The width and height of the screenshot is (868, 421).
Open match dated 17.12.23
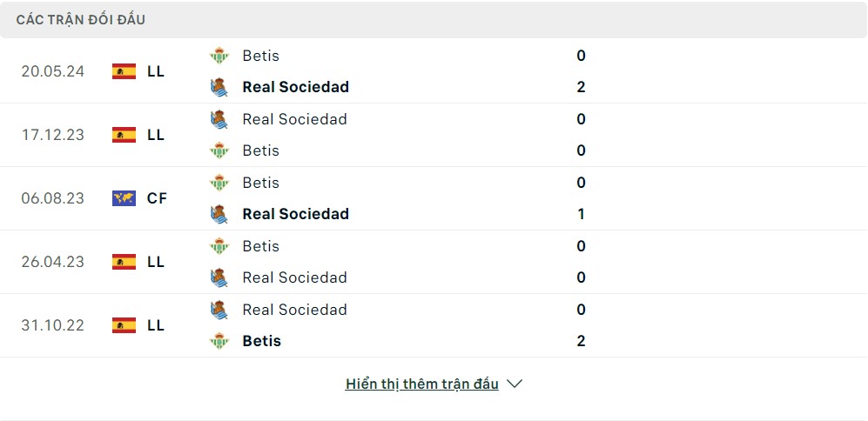(52, 135)
